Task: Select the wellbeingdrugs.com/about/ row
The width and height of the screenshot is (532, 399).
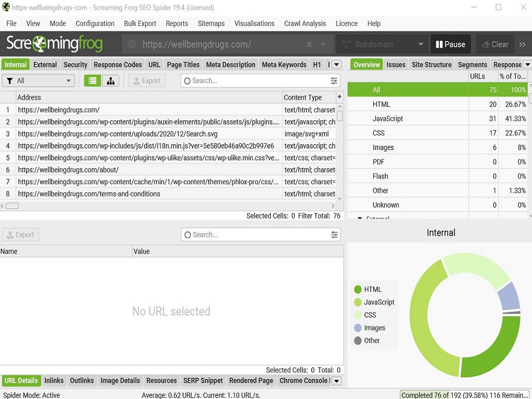Action: coord(168,170)
